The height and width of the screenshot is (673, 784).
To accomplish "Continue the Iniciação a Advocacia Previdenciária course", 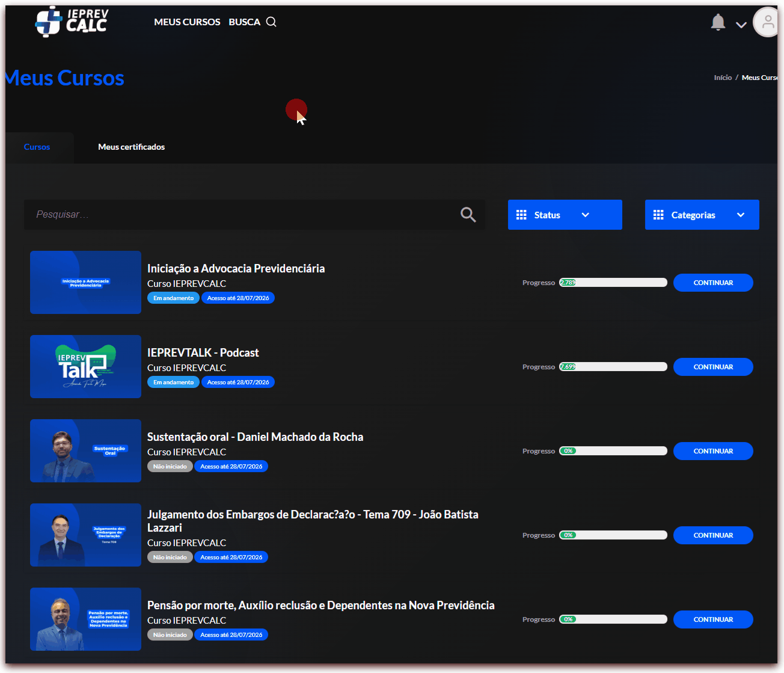I will tap(713, 283).
